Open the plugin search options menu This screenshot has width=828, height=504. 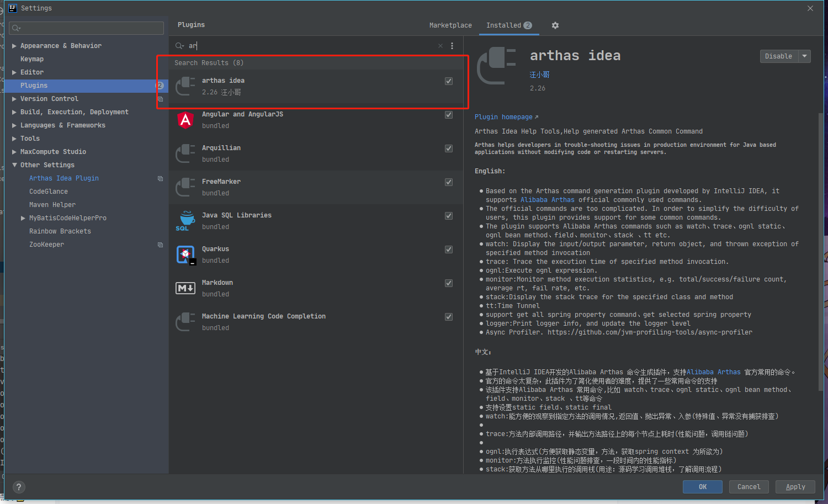coord(452,46)
